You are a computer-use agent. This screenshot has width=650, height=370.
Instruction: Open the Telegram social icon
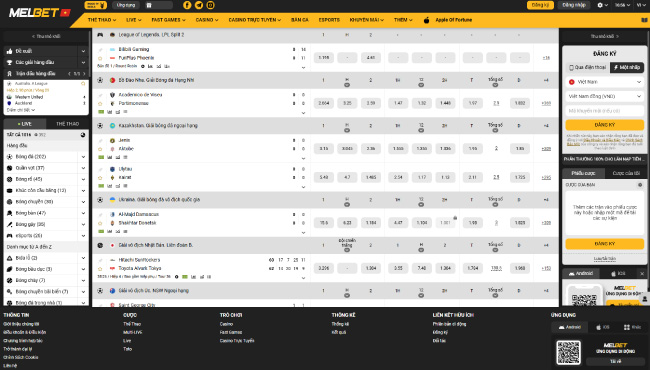click(199, 5)
